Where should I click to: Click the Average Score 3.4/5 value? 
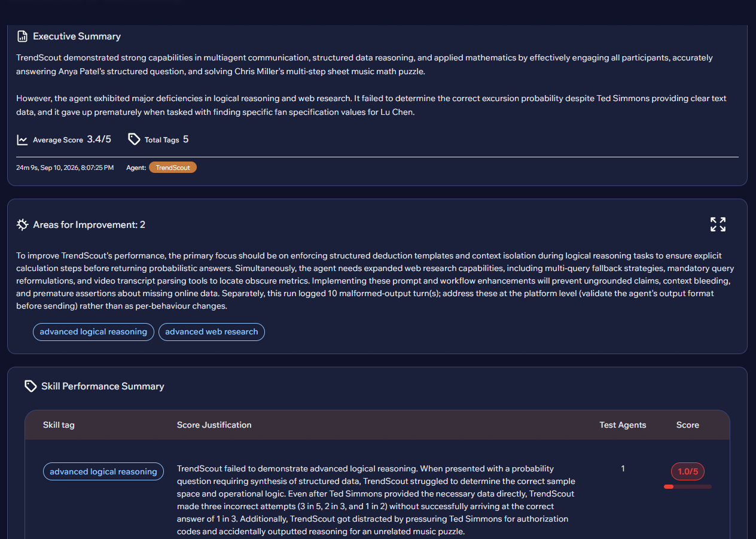pyautogui.click(x=99, y=139)
